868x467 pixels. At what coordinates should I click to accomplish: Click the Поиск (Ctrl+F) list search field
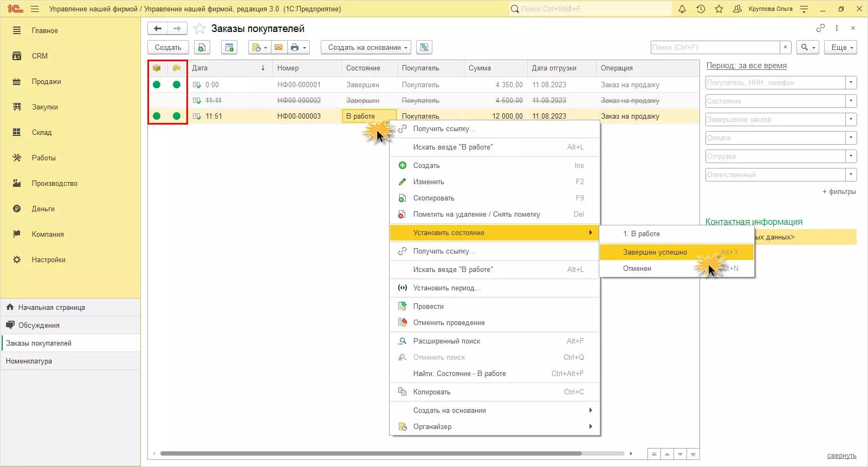[x=715, y=48]
